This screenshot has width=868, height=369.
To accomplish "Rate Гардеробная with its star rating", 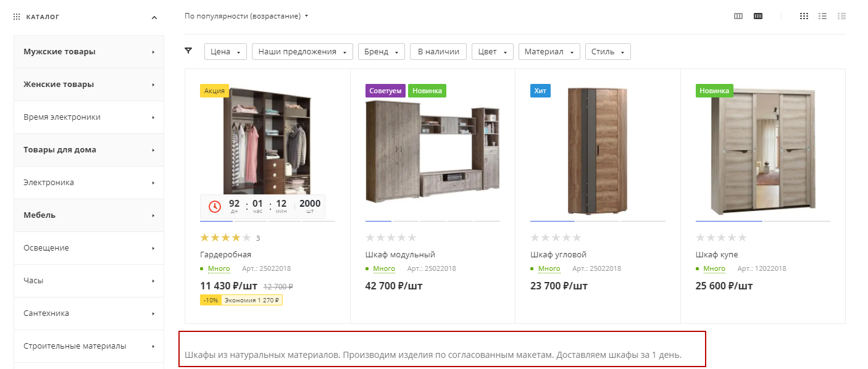I will tap(225, 238).
